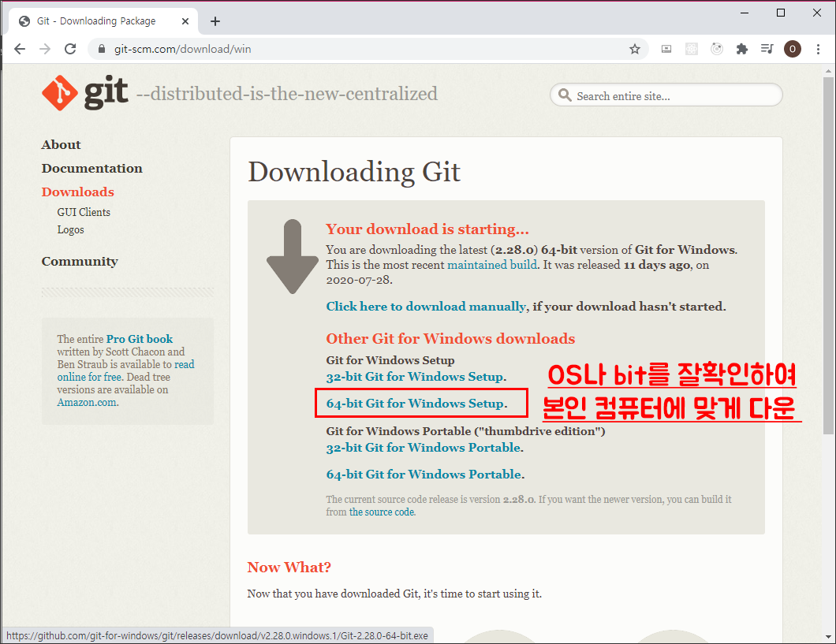Viewport: 836px width, 644px height.
Task: Click the Your download is starting text
Action: (427, 229)
